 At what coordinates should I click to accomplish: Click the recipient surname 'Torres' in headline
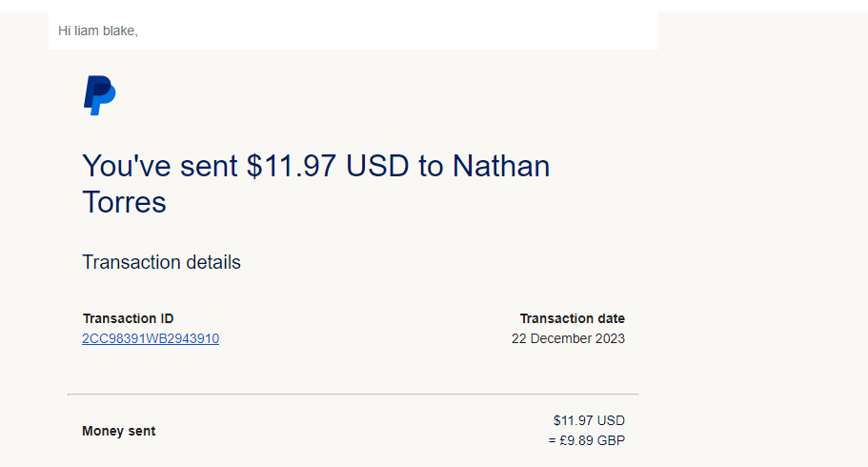click(124, 202)
